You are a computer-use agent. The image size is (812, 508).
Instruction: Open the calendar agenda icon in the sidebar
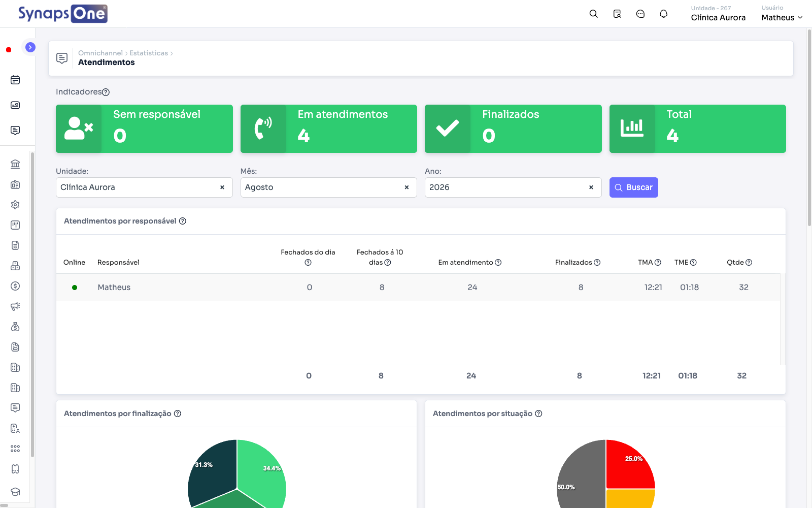pos(15,80)
